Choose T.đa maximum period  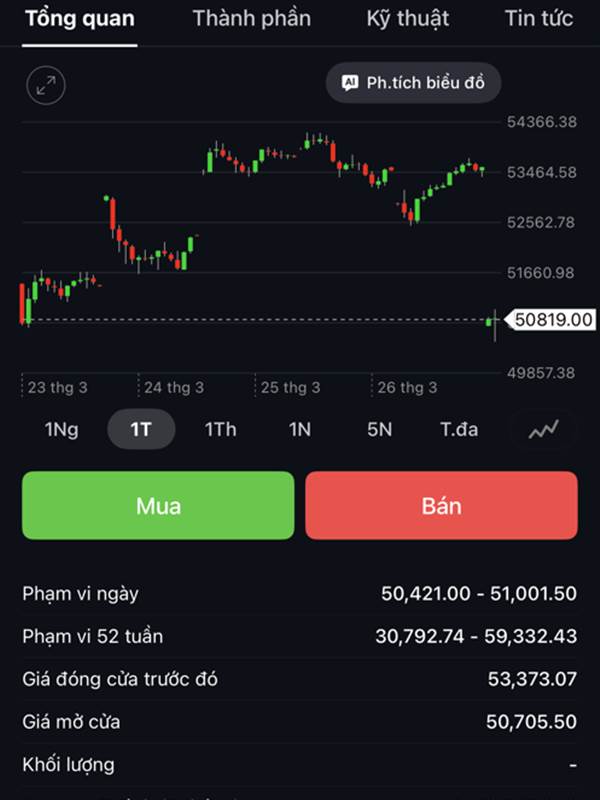459,429
